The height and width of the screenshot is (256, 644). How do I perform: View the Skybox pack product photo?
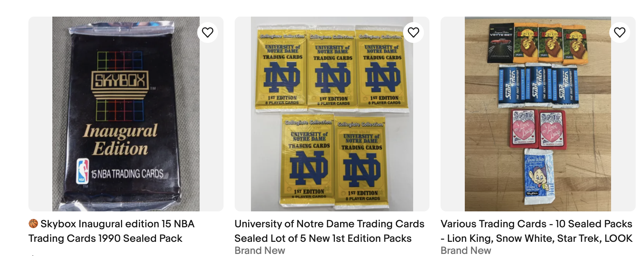pos(125,112)
